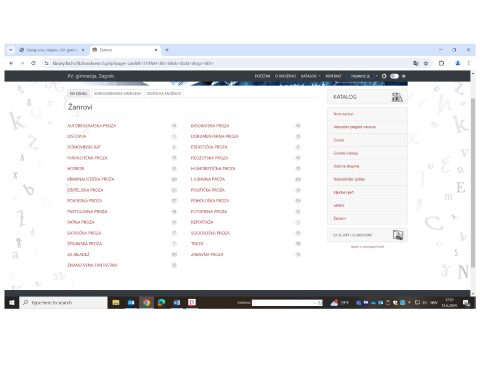Open the KATALOG dropdown in the top navigation
This screenshot has width=480, height=385.
click(310, 76)
